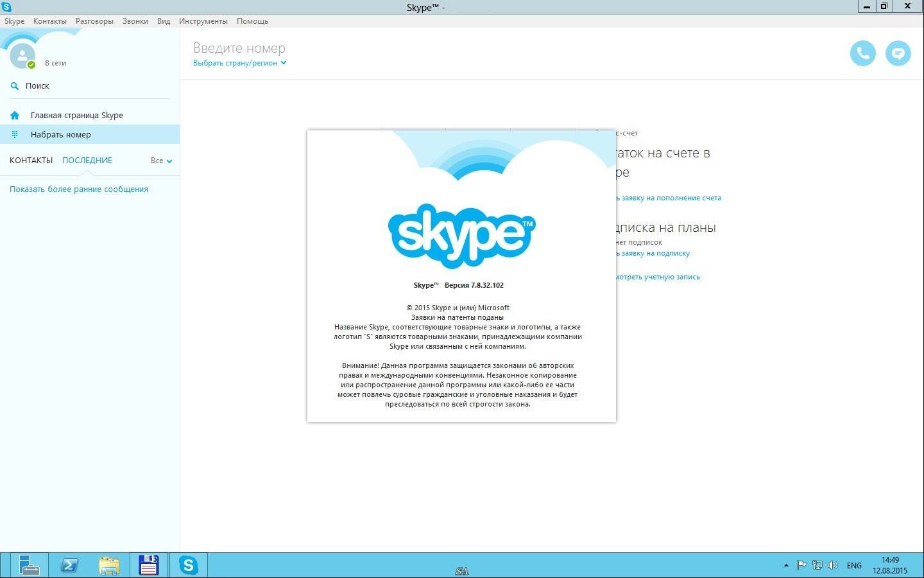Launch PowerShell from the taskbar

pyautogui.click(x=69, y=565)
